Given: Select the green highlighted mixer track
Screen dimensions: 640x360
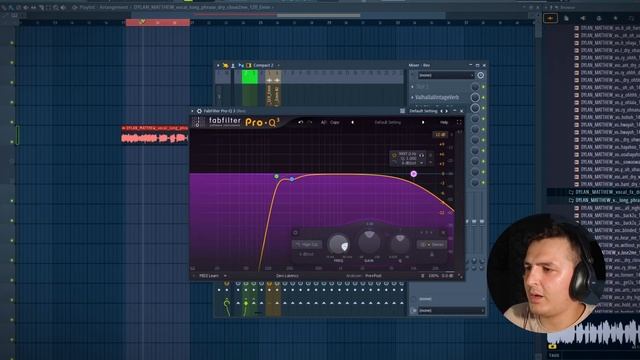Looking at the screenshot, I should [x=249, y=77].
